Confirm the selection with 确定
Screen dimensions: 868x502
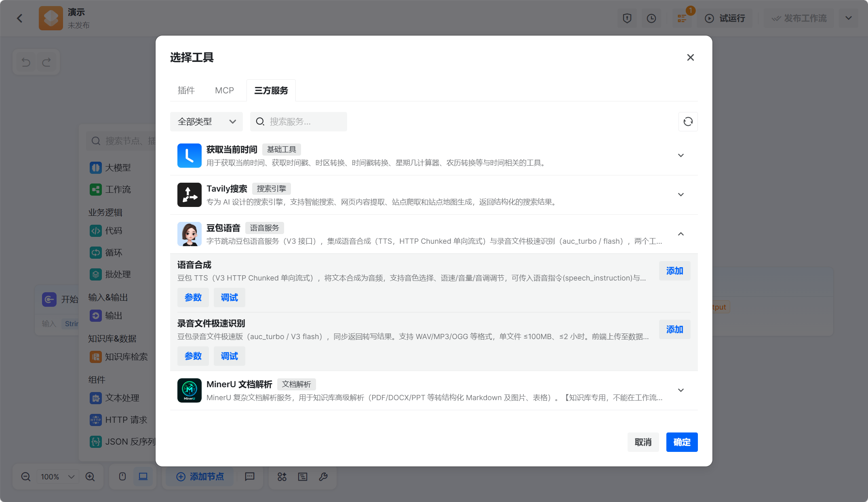[682, 442]
